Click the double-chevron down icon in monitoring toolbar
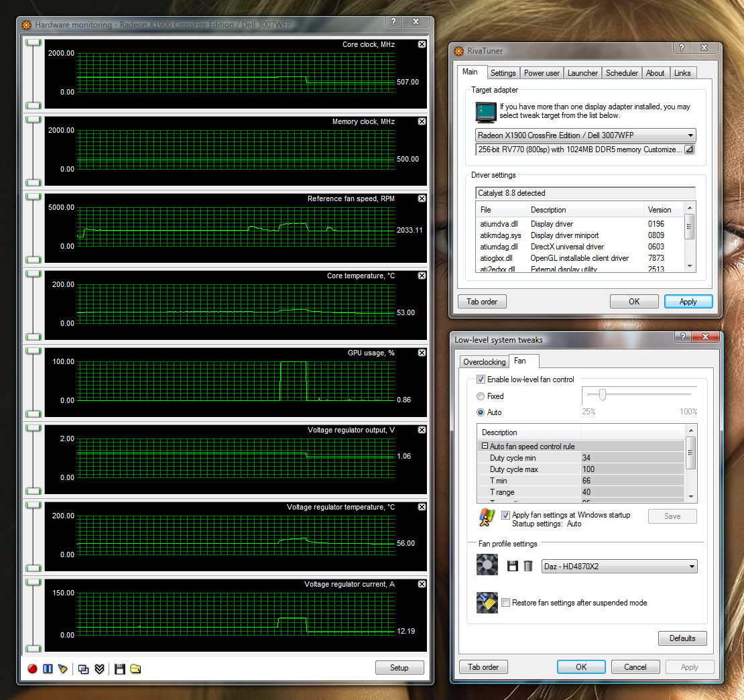Image resolution: width=744 pixels, height=700 pixels. [99, 668]
